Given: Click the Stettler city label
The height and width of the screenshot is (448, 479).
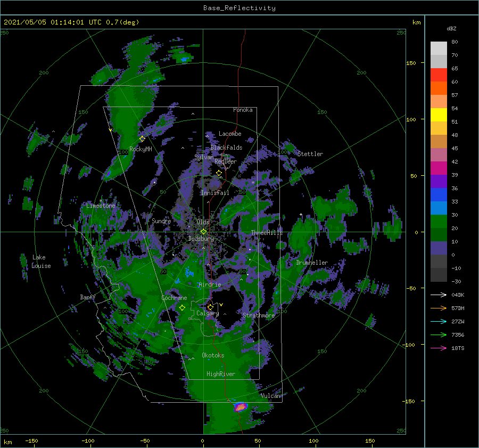Looking at the screenshot, I should [310, 154].
